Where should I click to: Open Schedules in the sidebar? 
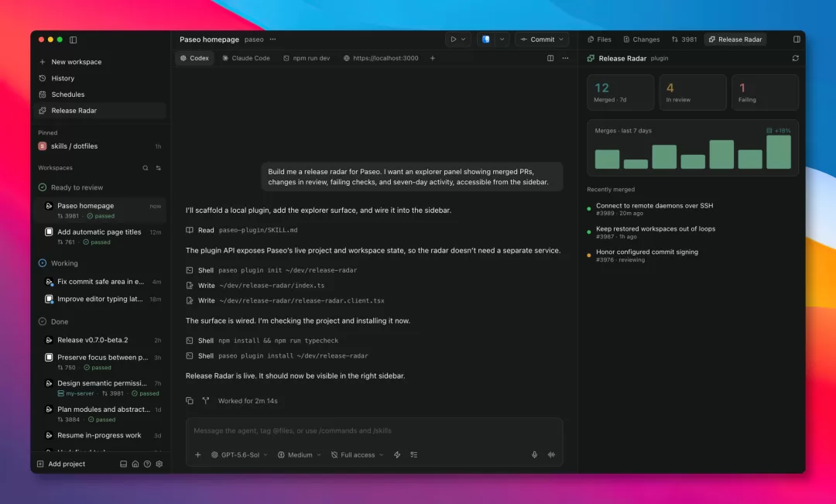point(101,94)
